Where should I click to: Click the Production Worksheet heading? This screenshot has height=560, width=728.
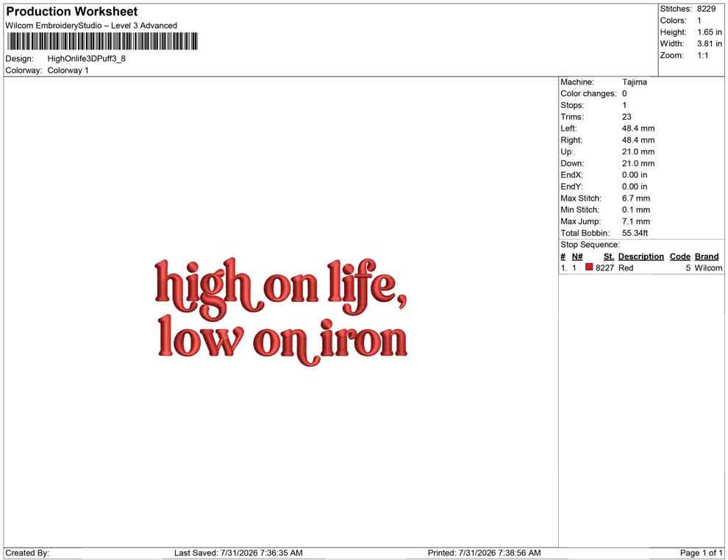pyautogui.click(x=72, y=11)
